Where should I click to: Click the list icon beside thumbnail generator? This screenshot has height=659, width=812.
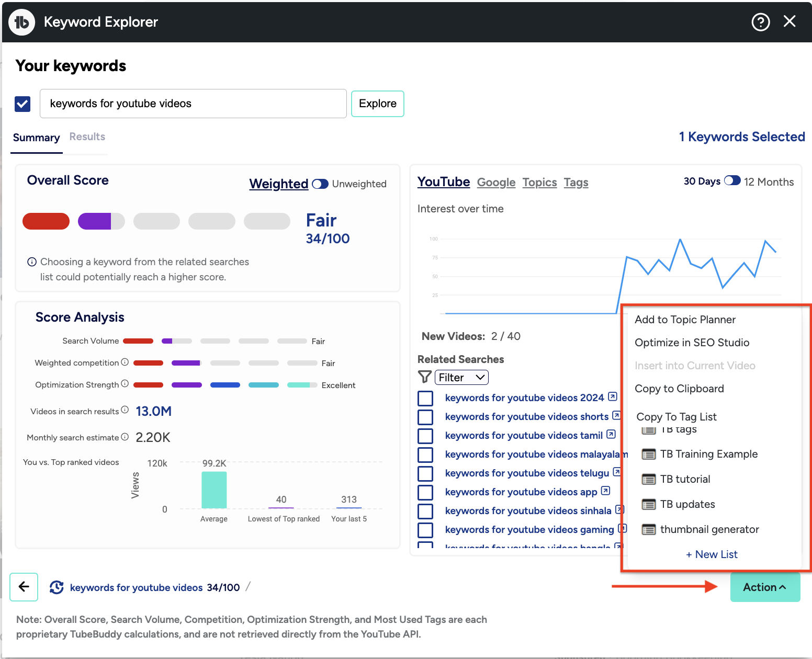(x=649, y=529)
